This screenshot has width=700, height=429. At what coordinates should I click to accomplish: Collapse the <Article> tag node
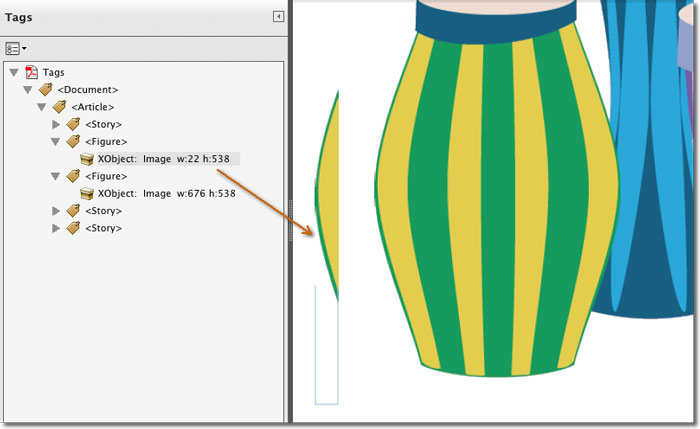pos(42,107)
